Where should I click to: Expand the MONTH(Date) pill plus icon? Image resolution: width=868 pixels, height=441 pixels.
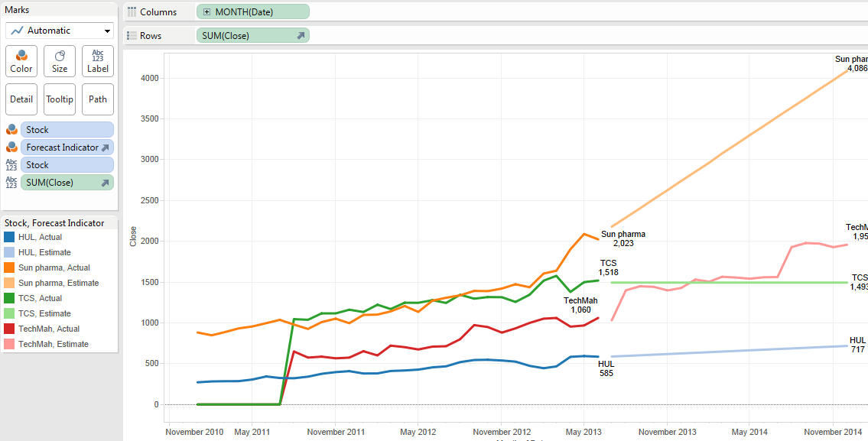click(x=207, y=11)
